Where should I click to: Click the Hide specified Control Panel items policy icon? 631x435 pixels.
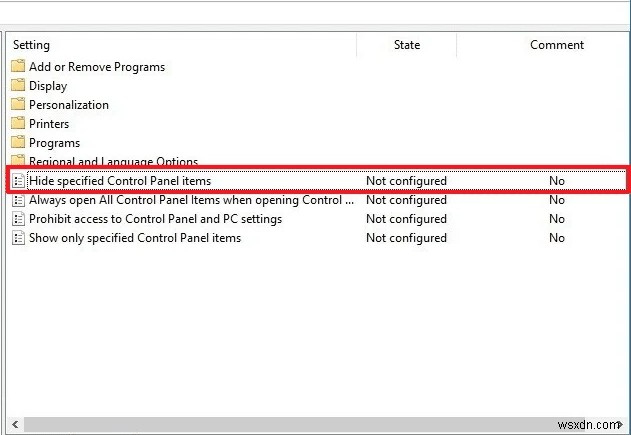coord(18,181)
